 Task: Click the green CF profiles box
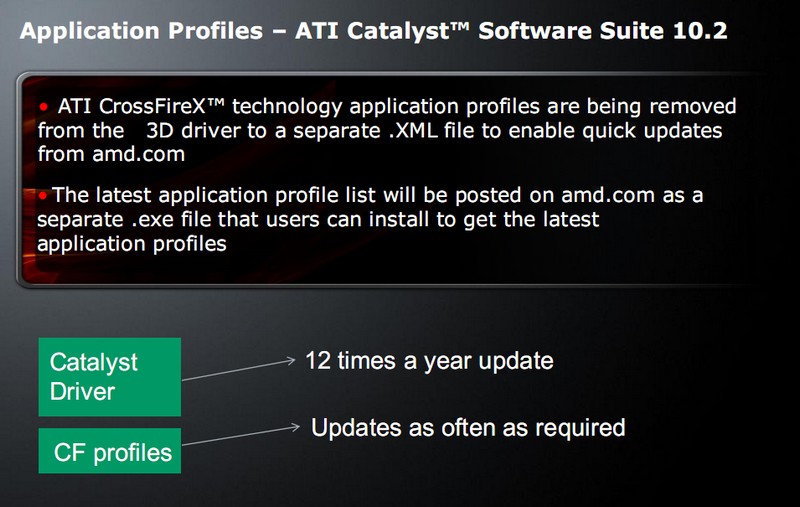(x=110, y=451)
